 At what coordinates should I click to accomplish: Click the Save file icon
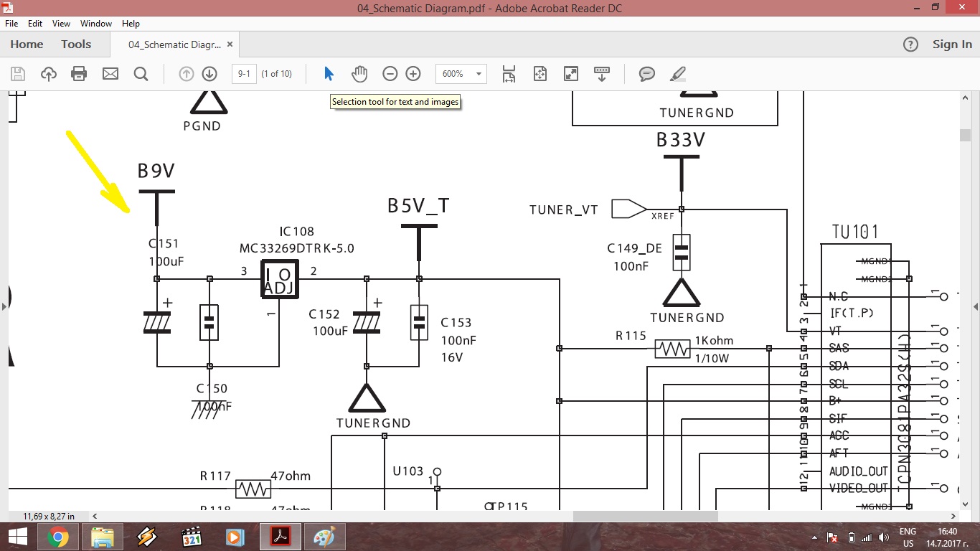18,74
